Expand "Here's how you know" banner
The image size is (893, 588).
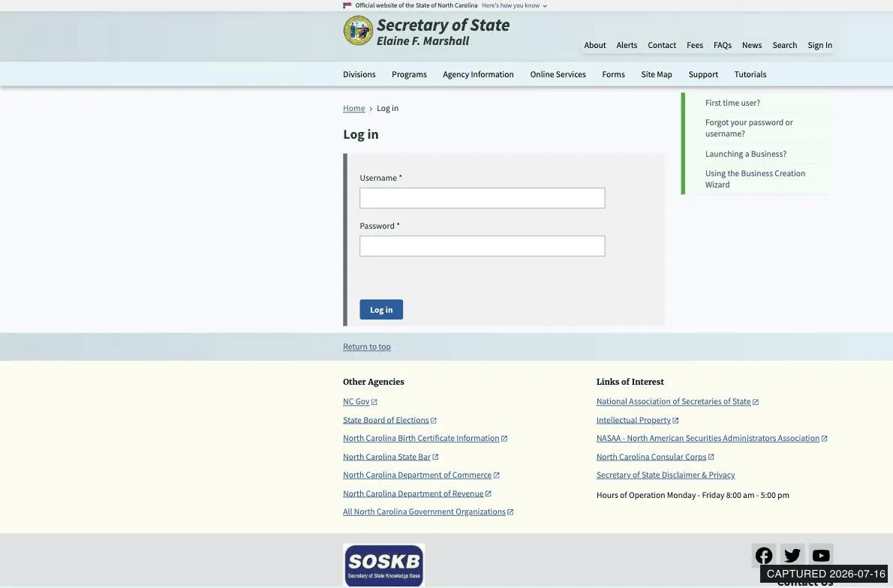(514, 6)
